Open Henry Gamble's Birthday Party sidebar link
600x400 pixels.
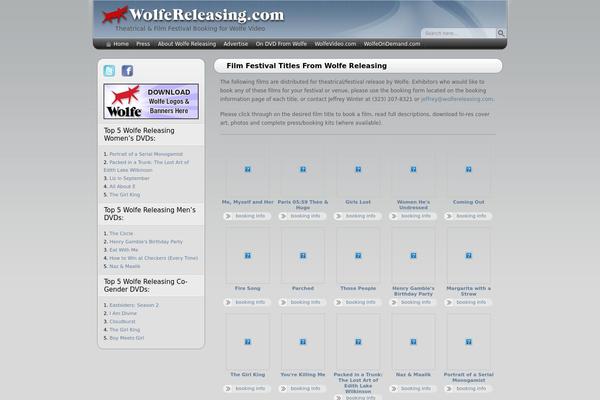(146, 242)
